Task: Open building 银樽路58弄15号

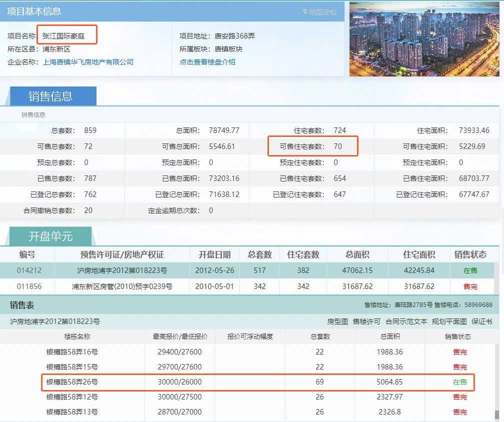Action: (x=72, y=367)
